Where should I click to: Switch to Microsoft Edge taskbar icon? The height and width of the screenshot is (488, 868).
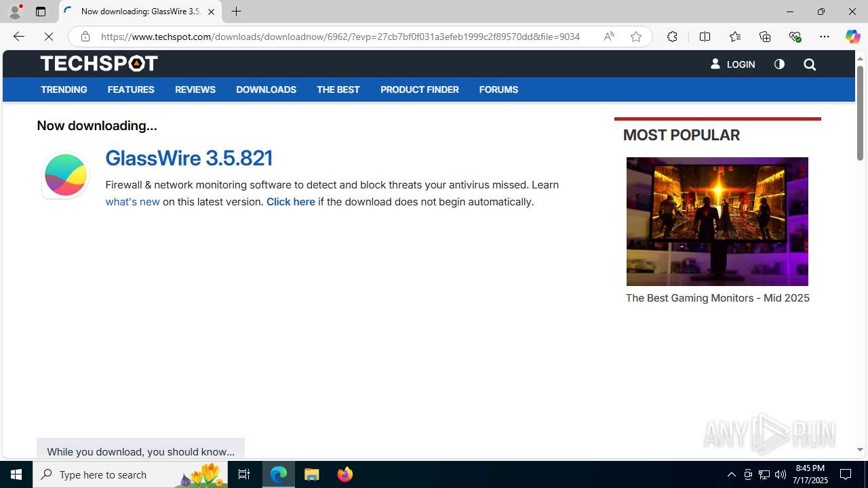(x=279, y=474)
